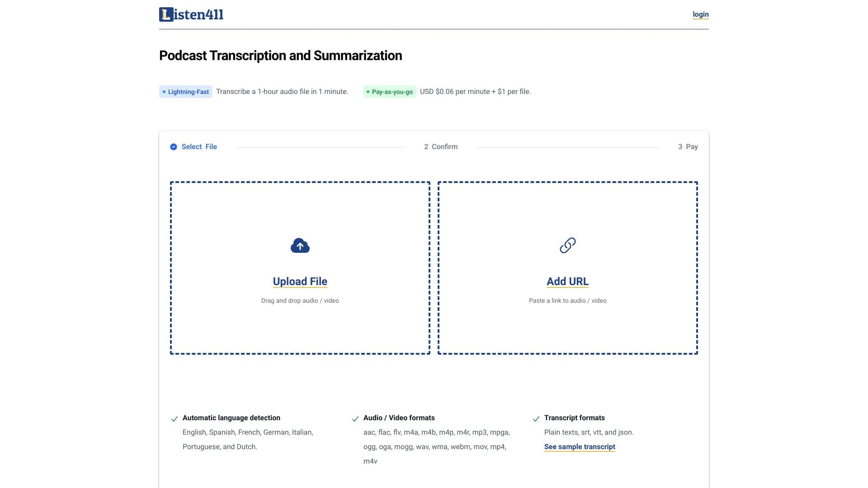Click the Lightning-Fast badge

(x=186, y=92)
